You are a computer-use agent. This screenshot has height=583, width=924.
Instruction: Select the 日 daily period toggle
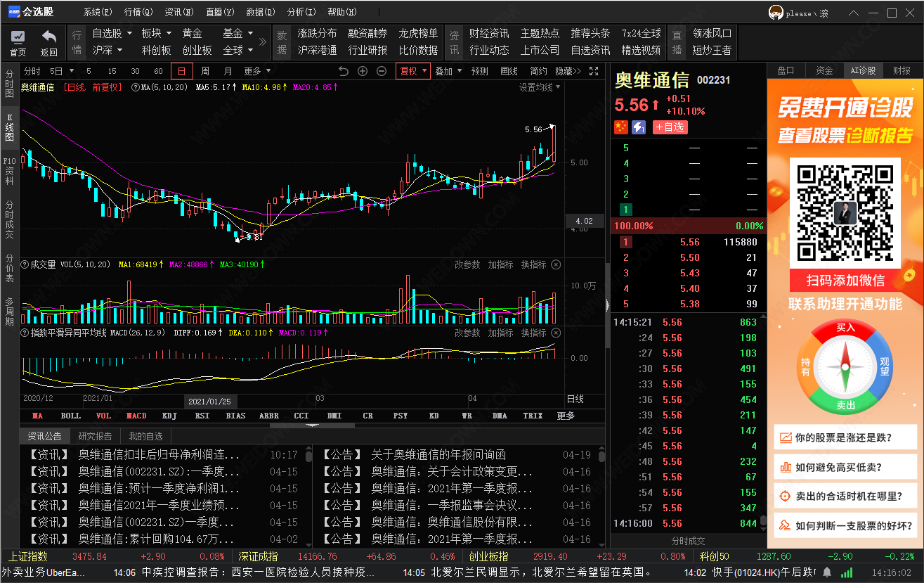pos(182,71)
